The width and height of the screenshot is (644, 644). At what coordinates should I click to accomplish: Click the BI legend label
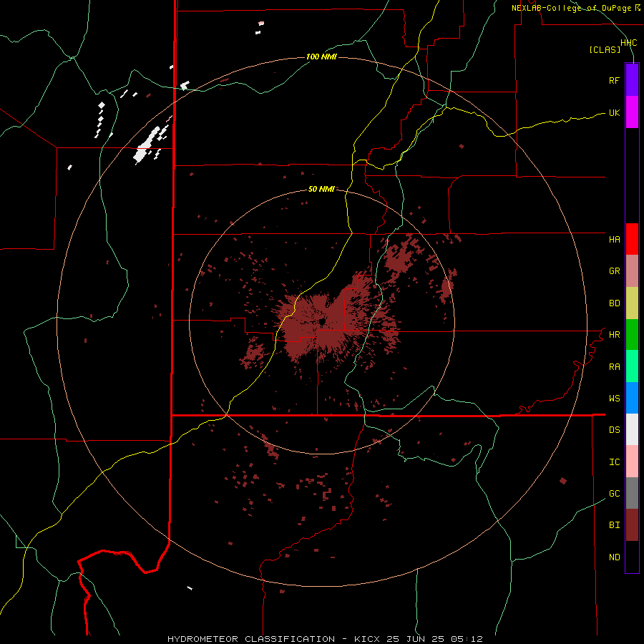[614, 525]
